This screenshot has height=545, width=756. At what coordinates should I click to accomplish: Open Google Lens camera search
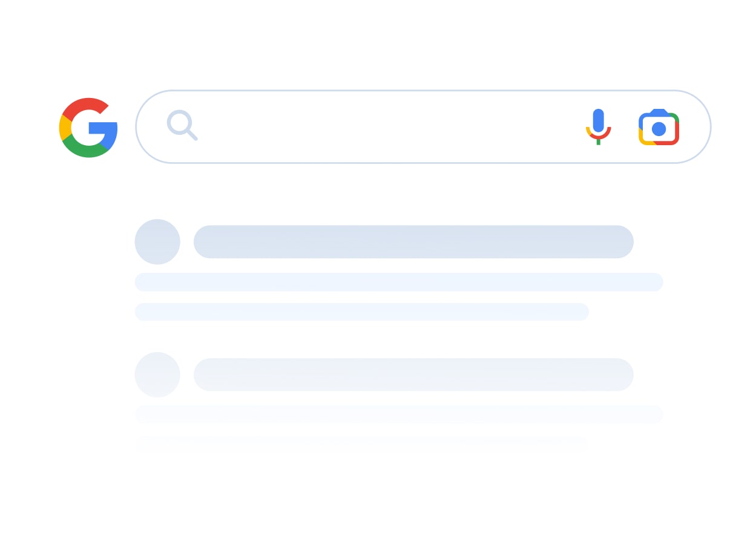pyautogui.click(x=659, y=127)
